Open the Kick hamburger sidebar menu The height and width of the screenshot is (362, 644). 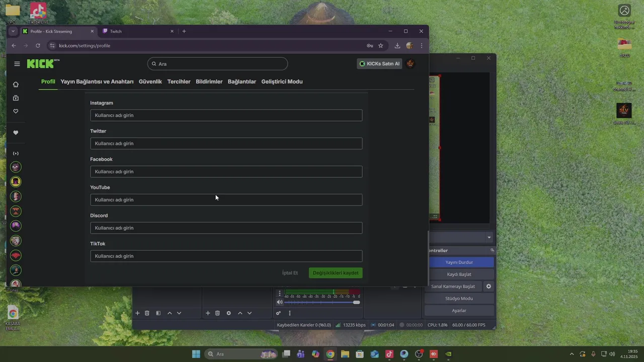(17, 64)
